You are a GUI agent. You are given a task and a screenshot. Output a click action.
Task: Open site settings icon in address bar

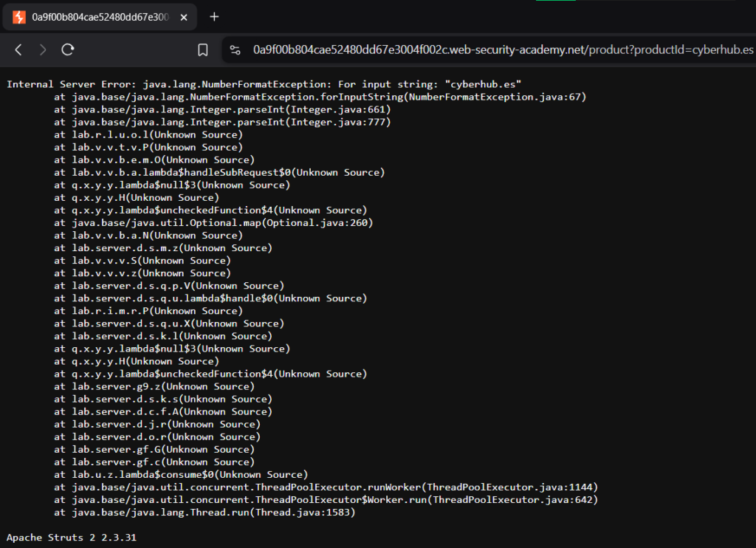pyautogui.click(x=236, y=49)
